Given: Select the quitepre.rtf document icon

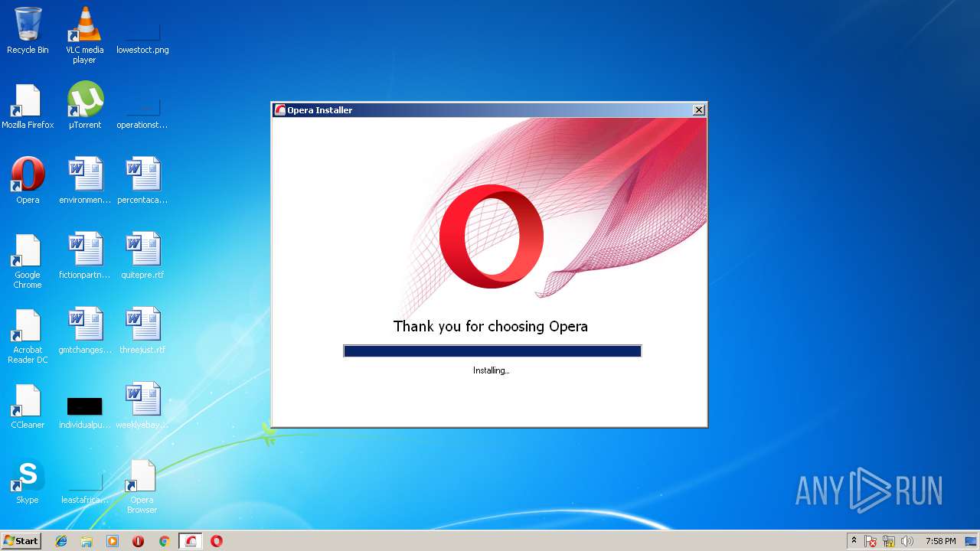Looking at the screenshot, I should coord(142,256).
